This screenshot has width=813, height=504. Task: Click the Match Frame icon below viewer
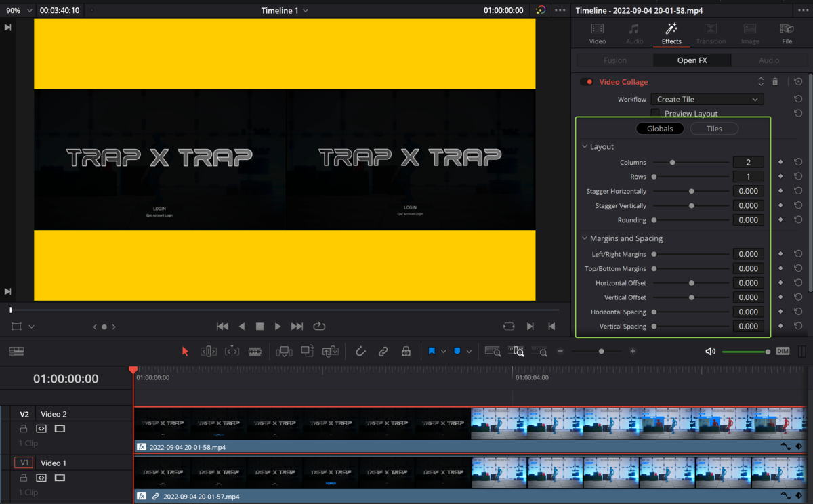pos(509,326)
